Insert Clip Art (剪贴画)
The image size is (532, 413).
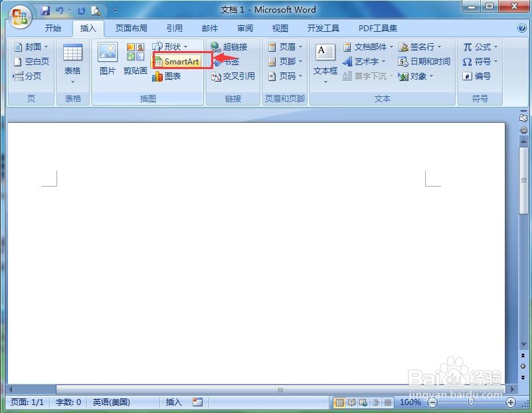(x=135, y=58)
